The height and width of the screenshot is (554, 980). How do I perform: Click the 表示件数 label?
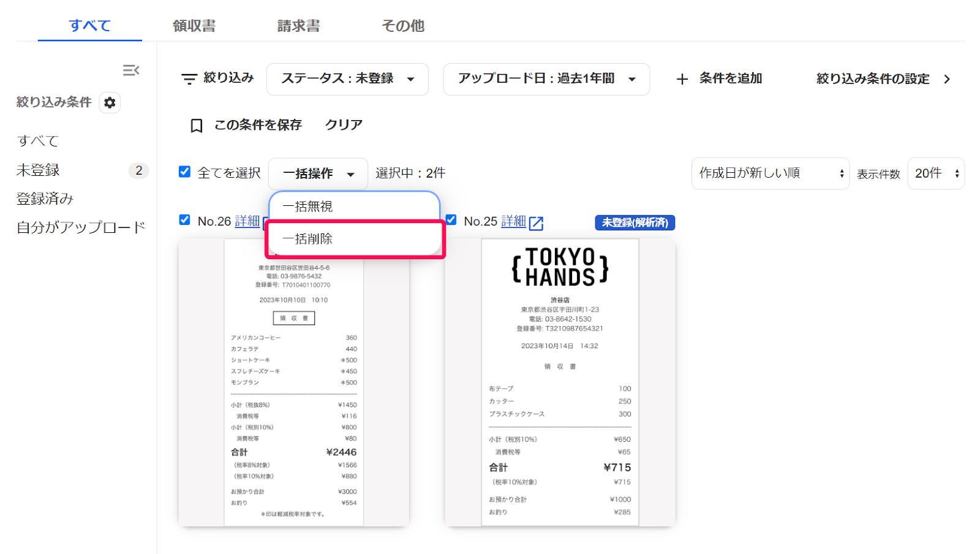pos(878,175)
